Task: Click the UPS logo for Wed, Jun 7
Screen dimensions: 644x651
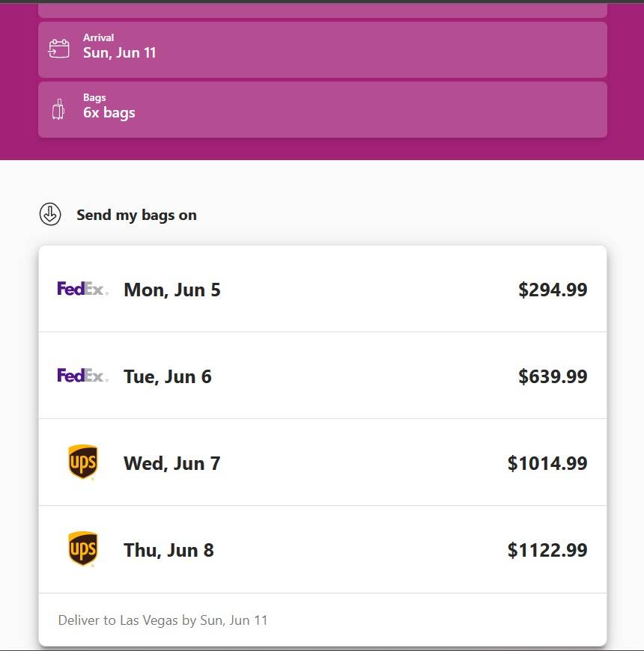Action: coord(82,462)
